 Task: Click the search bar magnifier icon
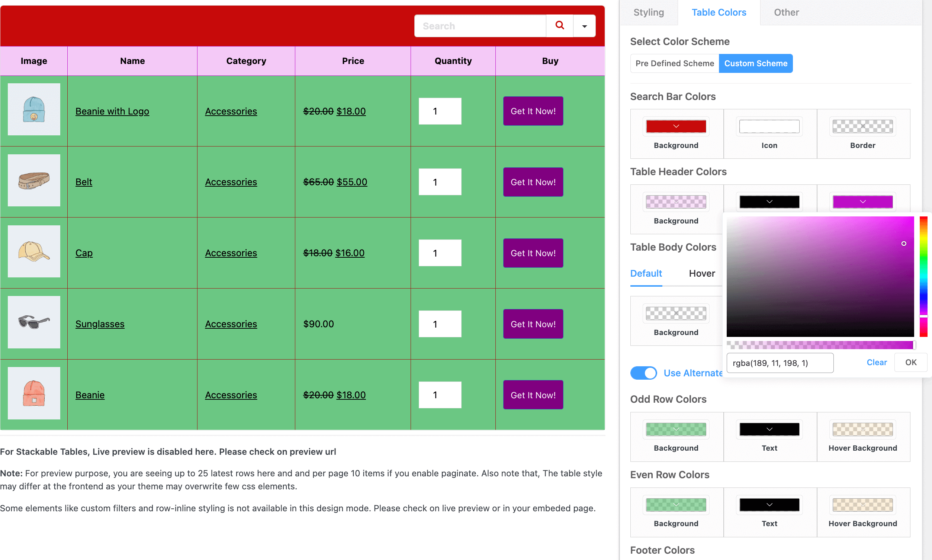click(559, 25)
